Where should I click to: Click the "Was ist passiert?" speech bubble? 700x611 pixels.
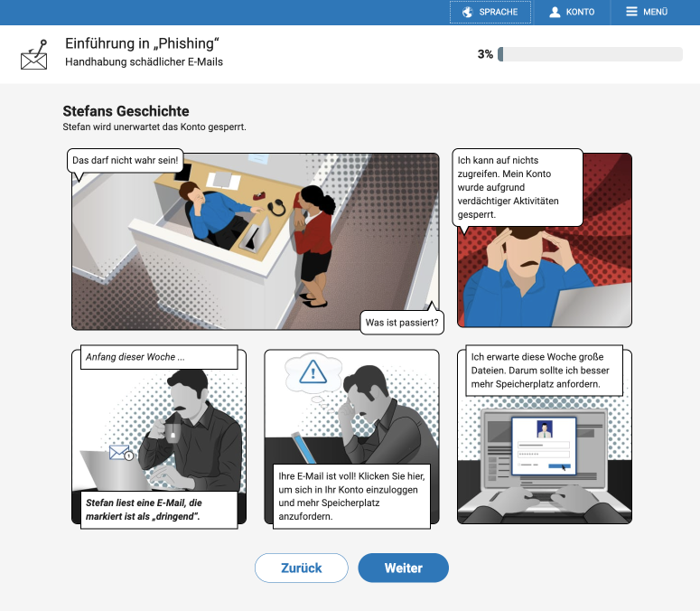point(402,322)
